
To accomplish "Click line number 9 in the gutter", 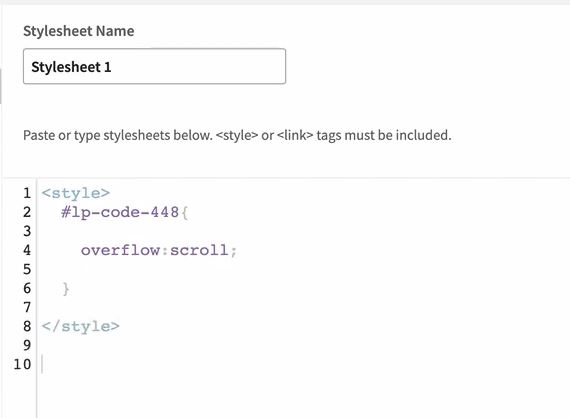I will [x=27, y=345].
